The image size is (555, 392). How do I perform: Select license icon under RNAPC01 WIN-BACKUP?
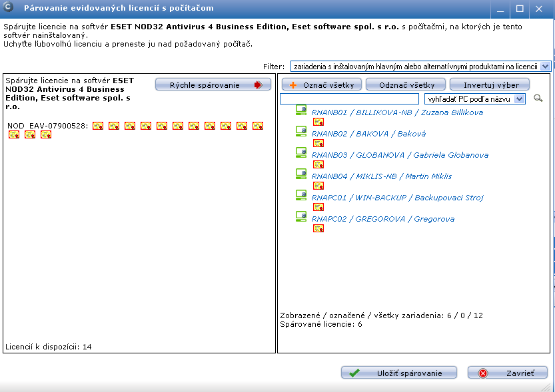318,207
